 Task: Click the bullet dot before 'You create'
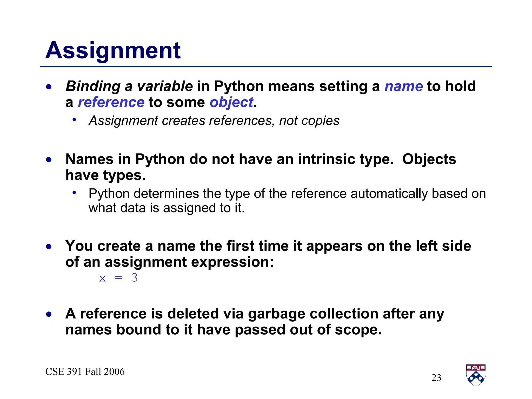click(x=49, y=246)
